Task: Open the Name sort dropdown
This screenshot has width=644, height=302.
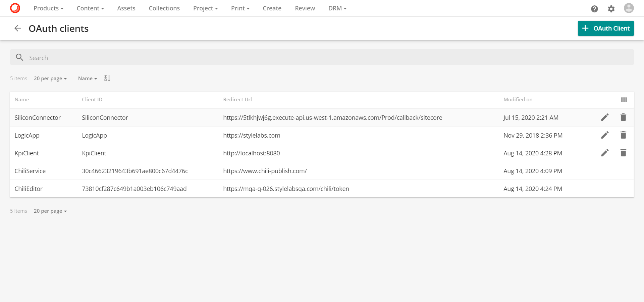Action: (x=87, y=78)
